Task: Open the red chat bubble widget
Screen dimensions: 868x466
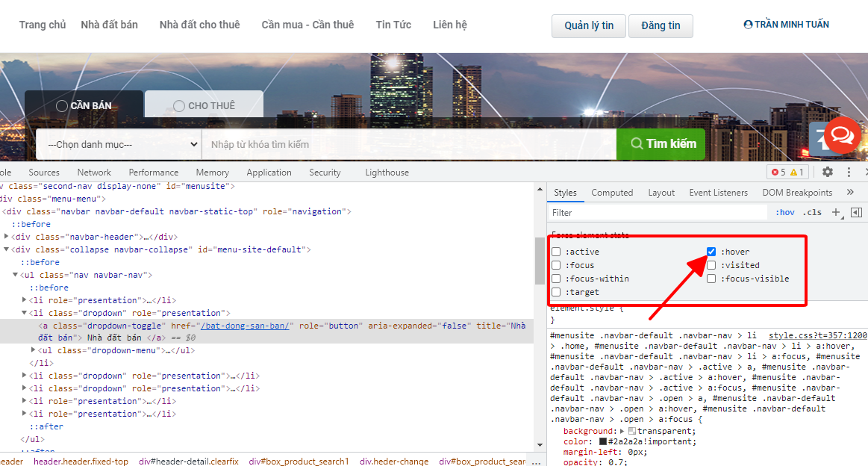Action: [842, 135]
